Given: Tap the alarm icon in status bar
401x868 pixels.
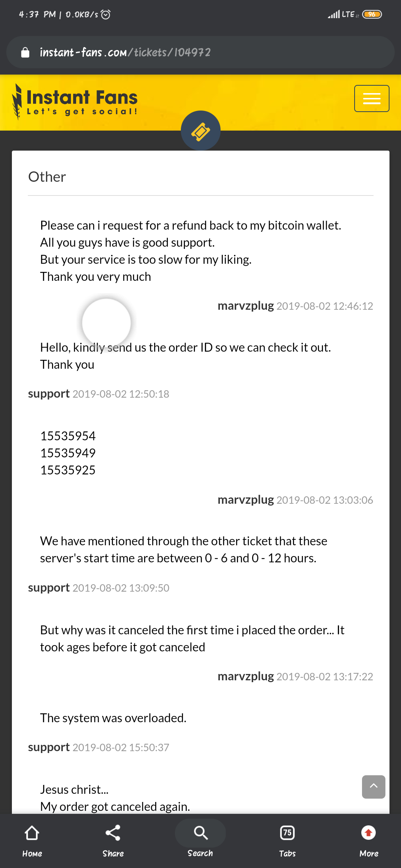Looking at the screenshot, I should tap(106, 14).
